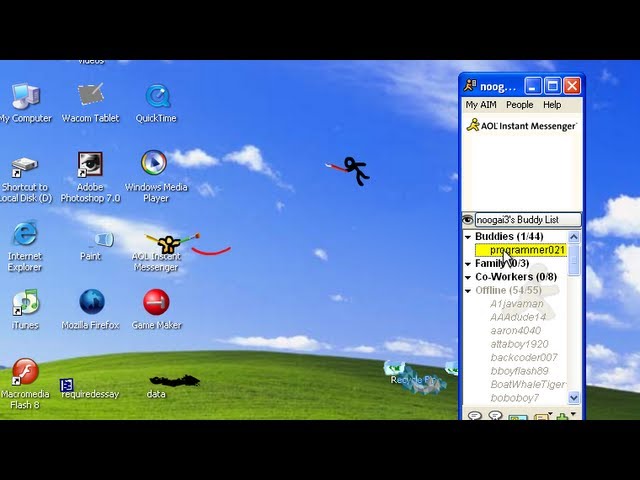Open the Help menu in AIM
The image size is (640, 480).
click(552, 105)
